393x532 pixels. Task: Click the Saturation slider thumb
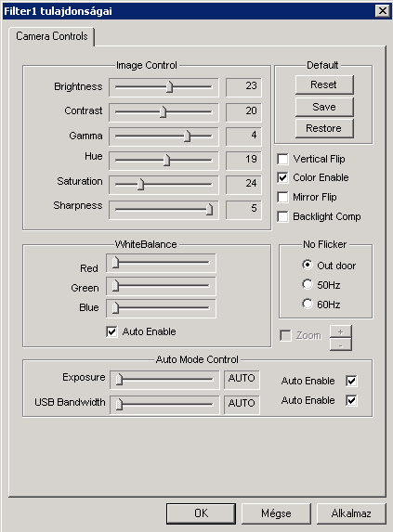tap(141, 185)
